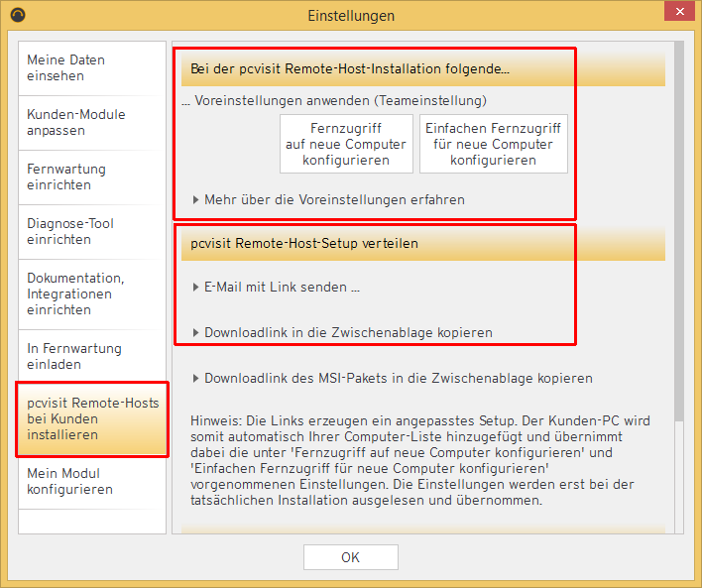Click 'Einfachen Fernzugriff für neue Computer konfigurieren'
The image size is (702, 588).
click(494, 144)
